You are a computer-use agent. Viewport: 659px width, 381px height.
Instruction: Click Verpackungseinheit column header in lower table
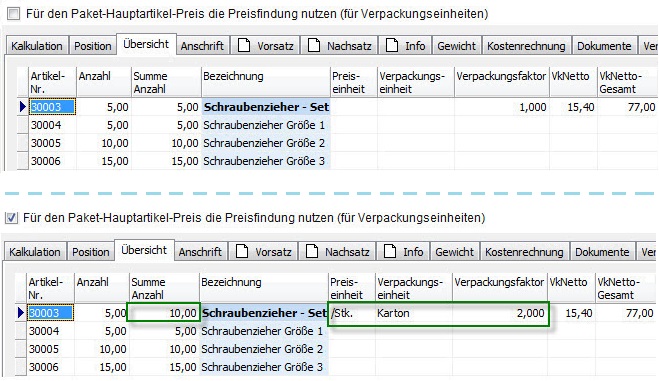[414, 288]
